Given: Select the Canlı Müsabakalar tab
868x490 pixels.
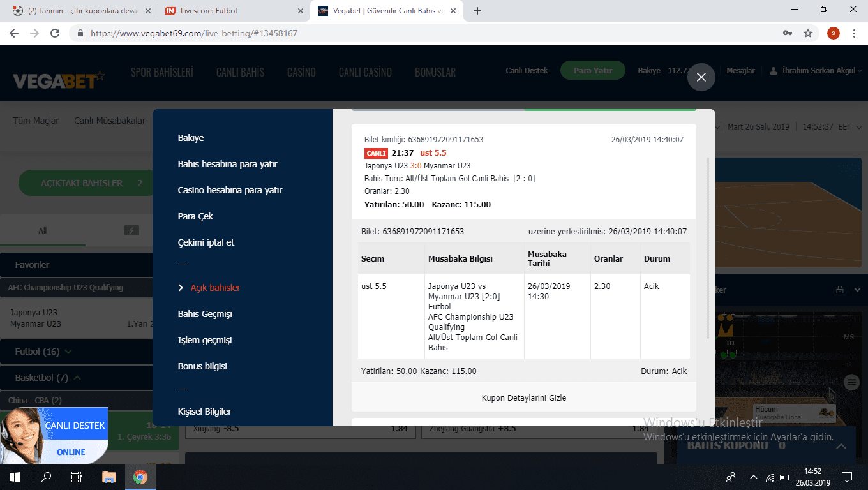Looking at the screenshot, I should point(110,121).
